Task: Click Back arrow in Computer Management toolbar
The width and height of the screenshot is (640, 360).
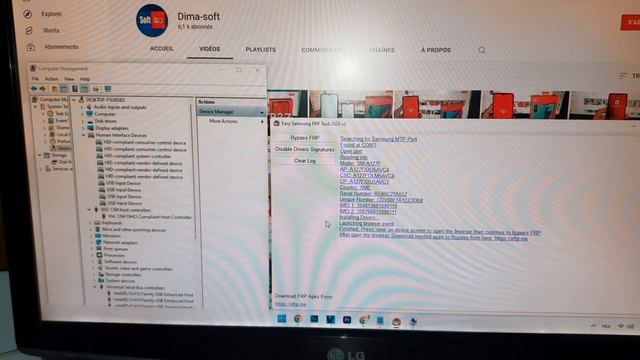Action: [34, 89]
